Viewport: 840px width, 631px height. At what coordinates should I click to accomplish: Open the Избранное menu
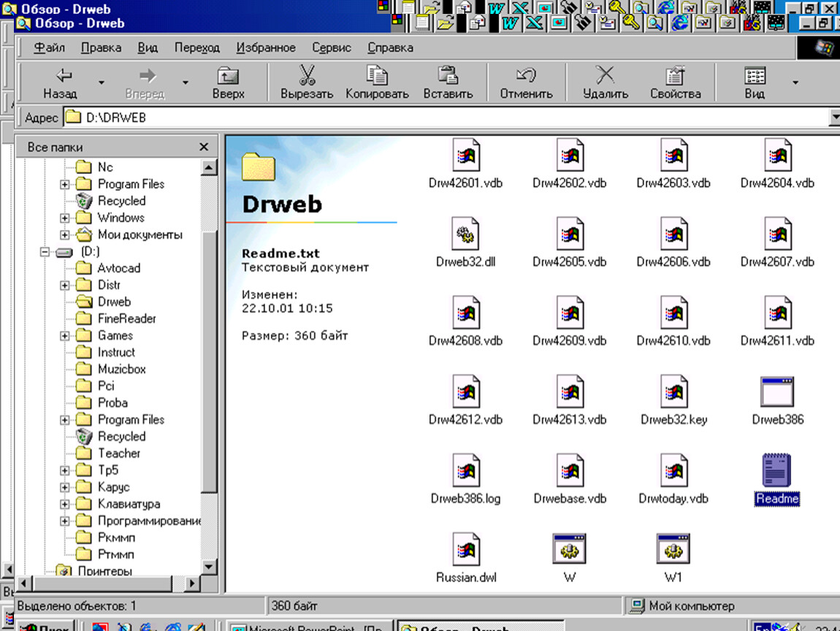point(266,47)
